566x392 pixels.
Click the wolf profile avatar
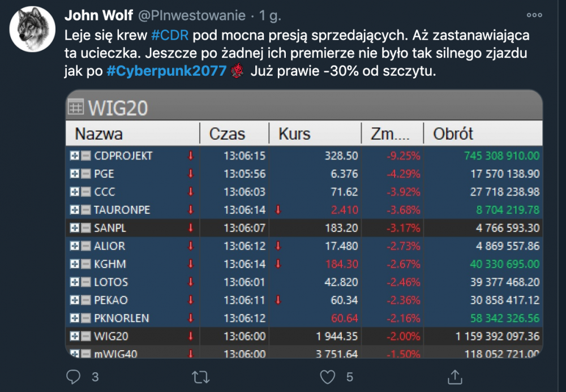coord(32,29)
